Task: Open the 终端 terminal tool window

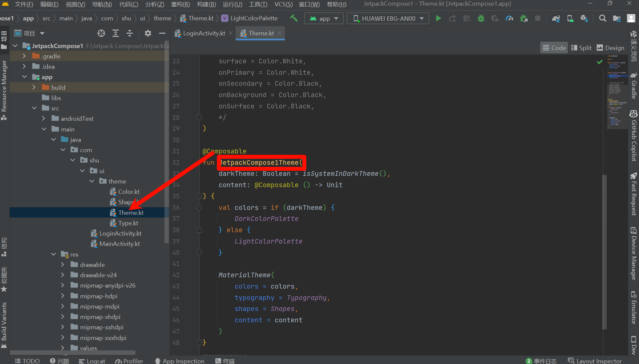Action: pyautogui.click(x=225, y=361)
